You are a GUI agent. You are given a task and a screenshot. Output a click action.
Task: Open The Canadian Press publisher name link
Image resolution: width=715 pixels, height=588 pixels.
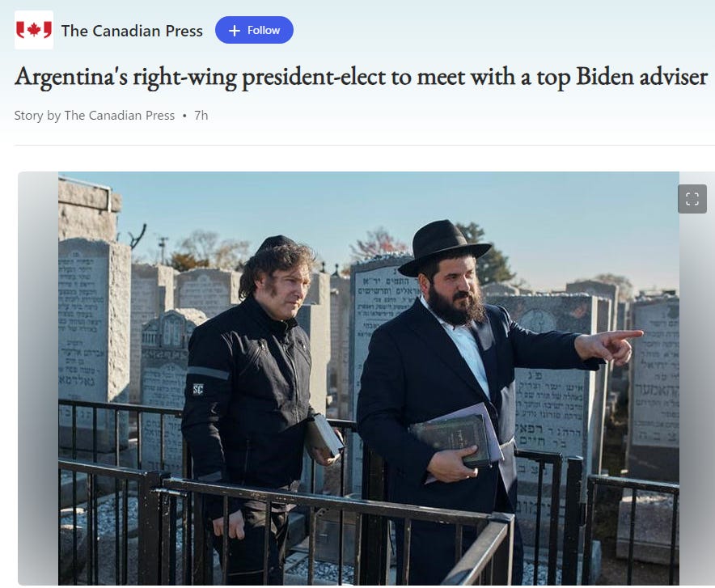point(132,31)
